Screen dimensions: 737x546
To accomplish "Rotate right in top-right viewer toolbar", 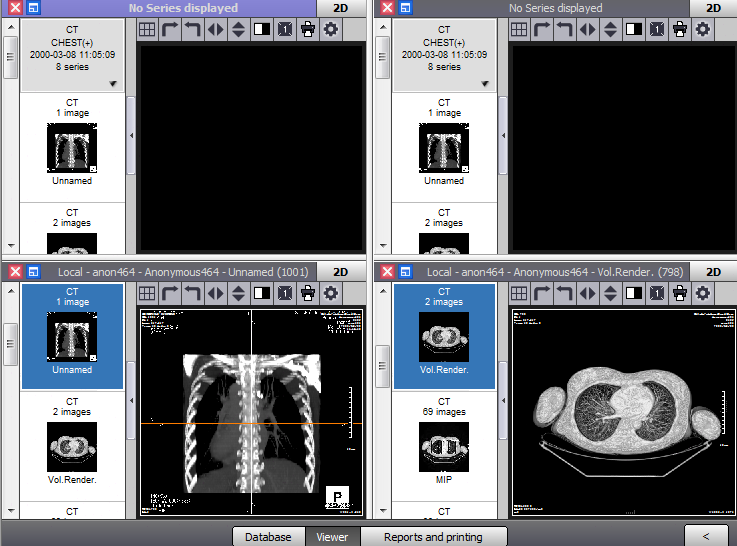I will click(541, 30).
